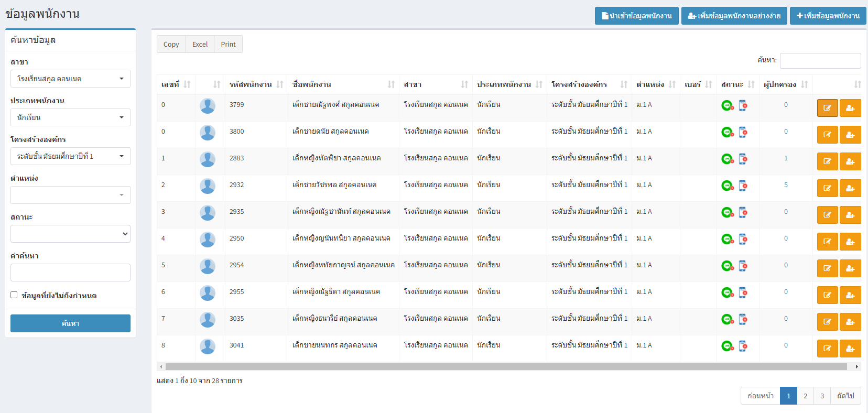Click the Copy export button
The image size is (868, 413).
click(x=171, y=44)
